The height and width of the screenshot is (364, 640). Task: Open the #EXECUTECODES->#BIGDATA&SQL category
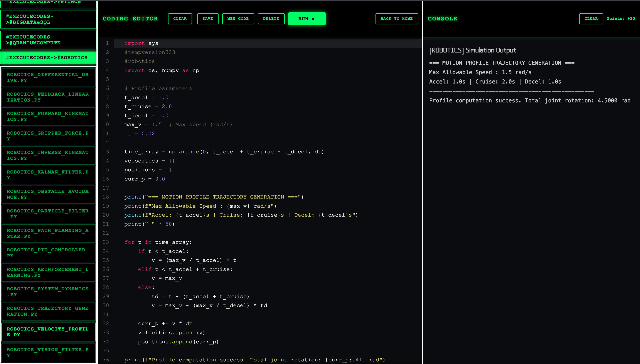coord(48,19)
